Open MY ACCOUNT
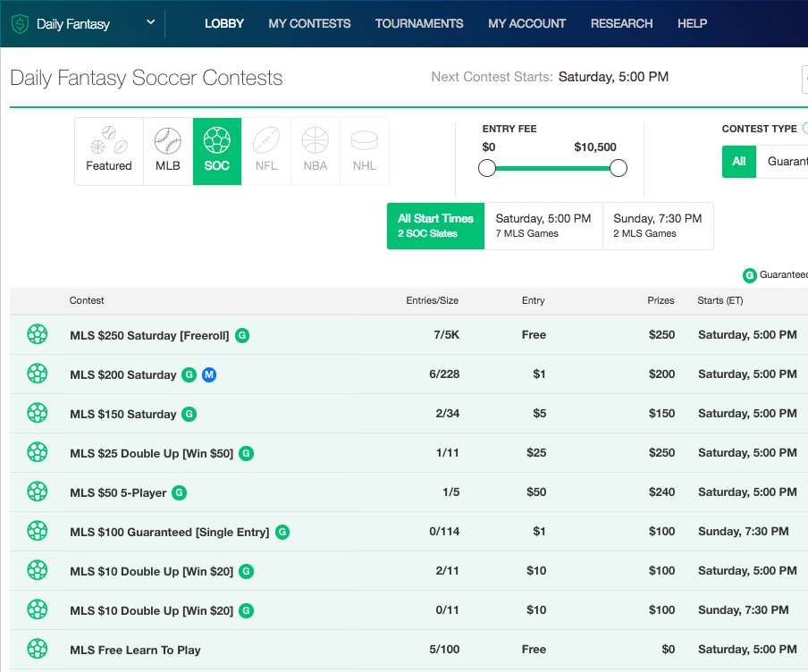The width and height of the screenshot is (808, 672). [x=526, y=24]
